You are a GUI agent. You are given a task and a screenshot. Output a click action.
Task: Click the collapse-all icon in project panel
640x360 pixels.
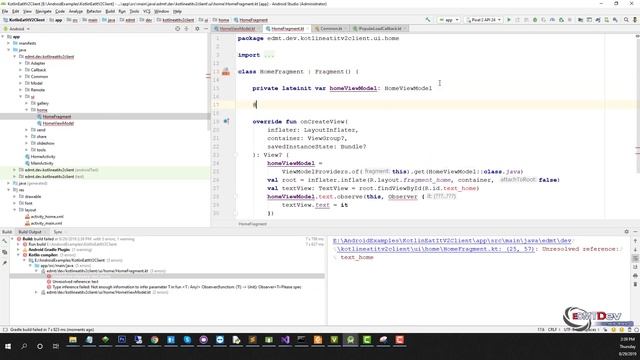point(187,29)
